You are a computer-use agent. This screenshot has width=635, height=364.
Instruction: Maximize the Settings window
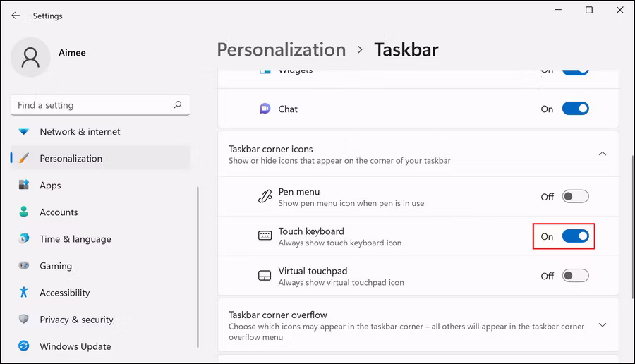(589, 10)
